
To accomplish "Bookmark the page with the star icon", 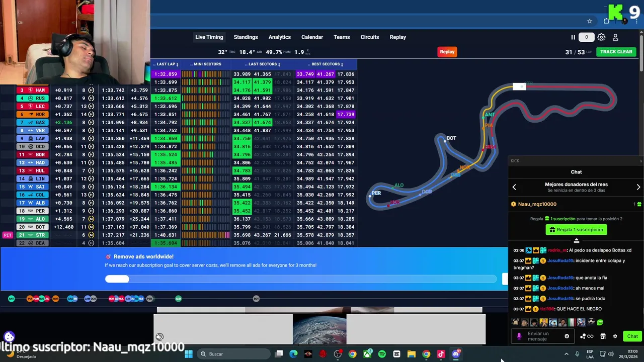I will 590,21.
